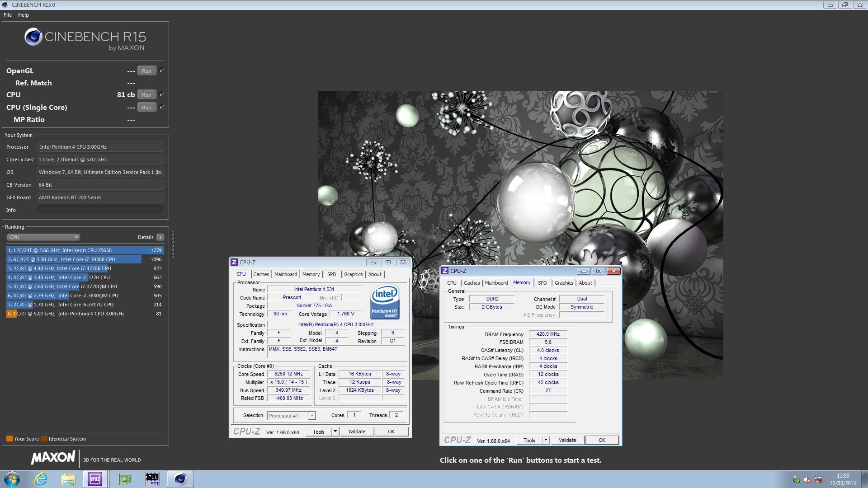The width and height of the screenshot is (868, 488).
Task: Select ranking row Intel Pentium 4 CPU 3.00GHz
Action: click(85, 314)
